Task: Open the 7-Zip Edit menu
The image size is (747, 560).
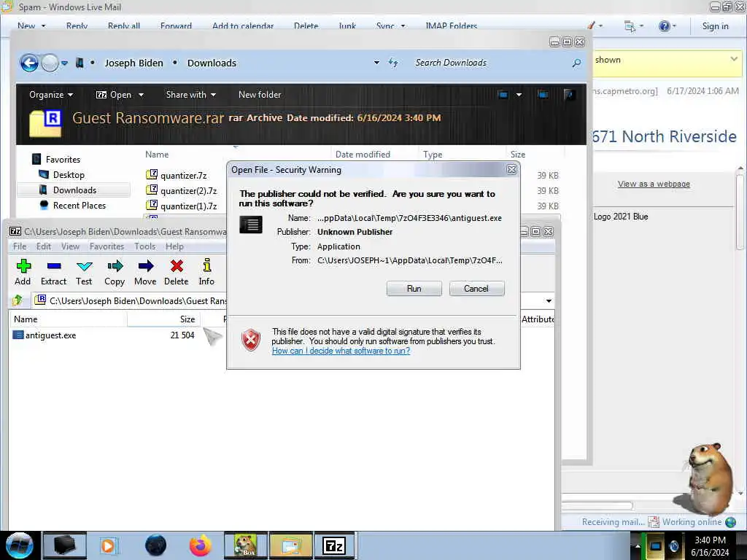Action: tap(43, 246)
